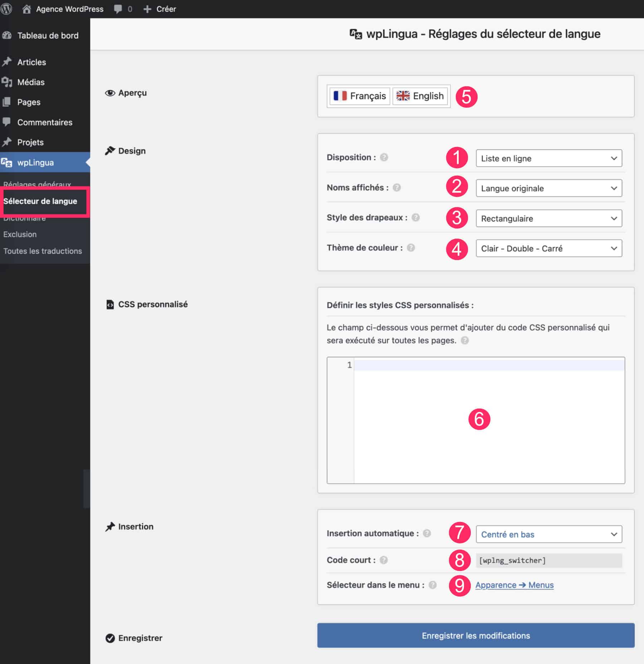Click Enregistrer les modifications button
This screenshot has width=644, height=664.
[x=476, y=635]
